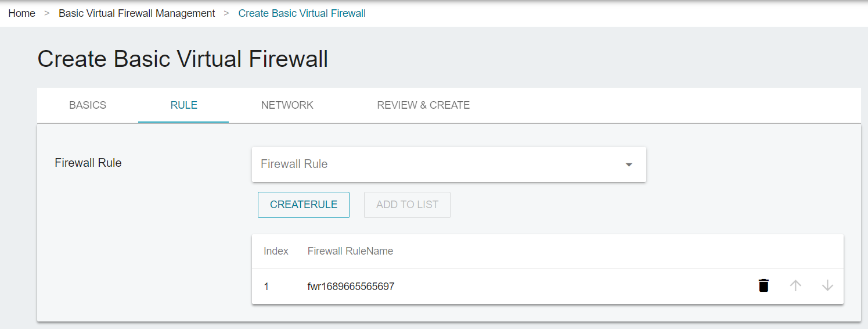Click Create Basic Virtual Firewall breadcrumb

tap(302, 13)
